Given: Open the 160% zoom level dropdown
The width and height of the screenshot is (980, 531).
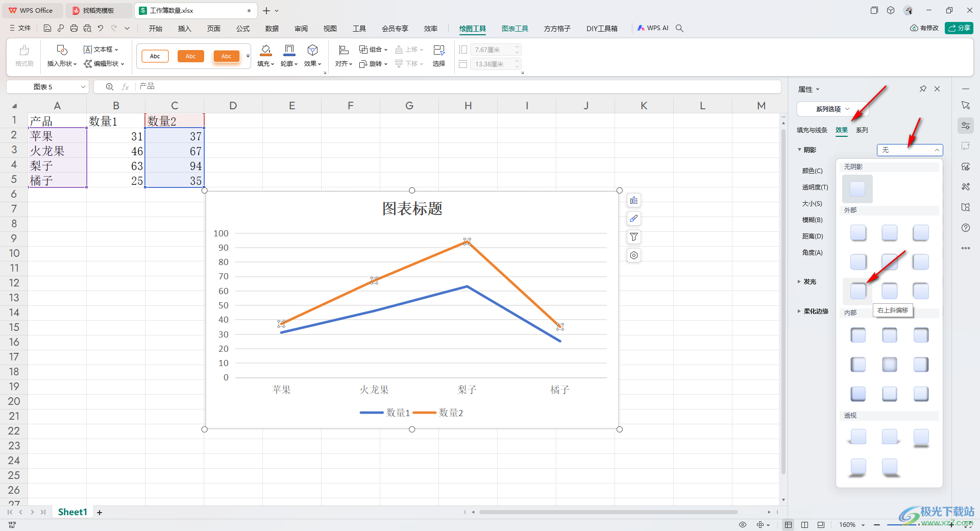Looking at the screenshot, I should 852,525.
